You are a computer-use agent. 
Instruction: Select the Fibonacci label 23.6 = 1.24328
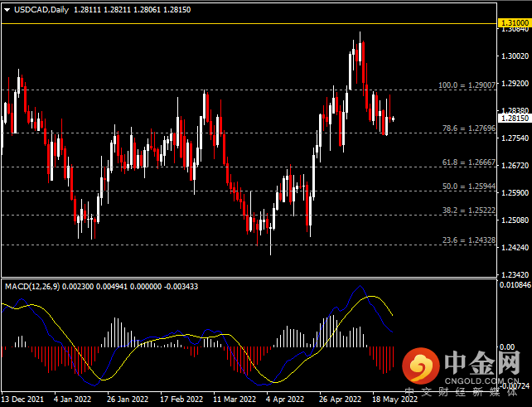click(469, 240)
